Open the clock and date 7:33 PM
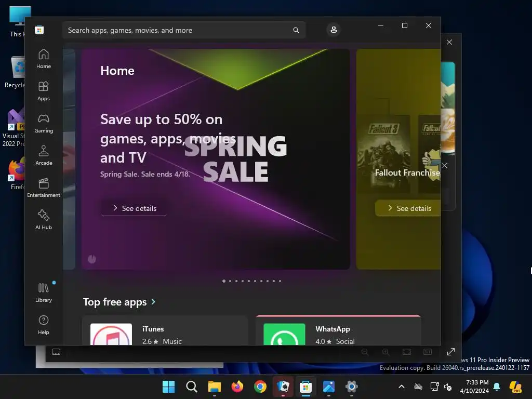The image size is (532, 399). tap(474, 387)
